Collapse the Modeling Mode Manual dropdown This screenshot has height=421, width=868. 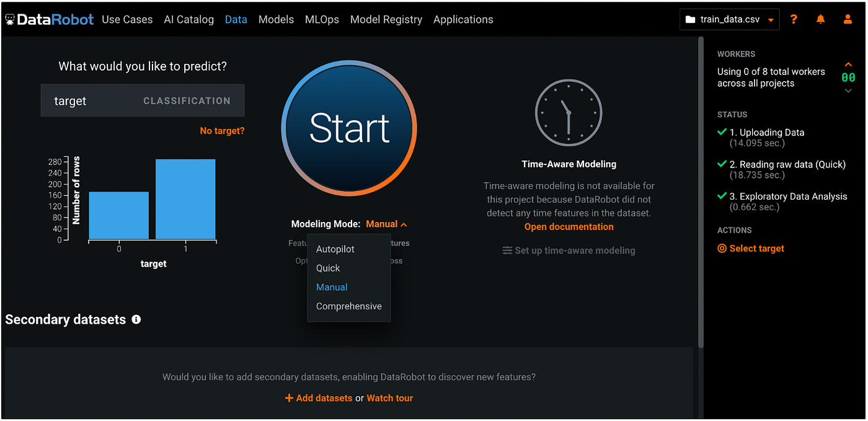coord(386,224)
